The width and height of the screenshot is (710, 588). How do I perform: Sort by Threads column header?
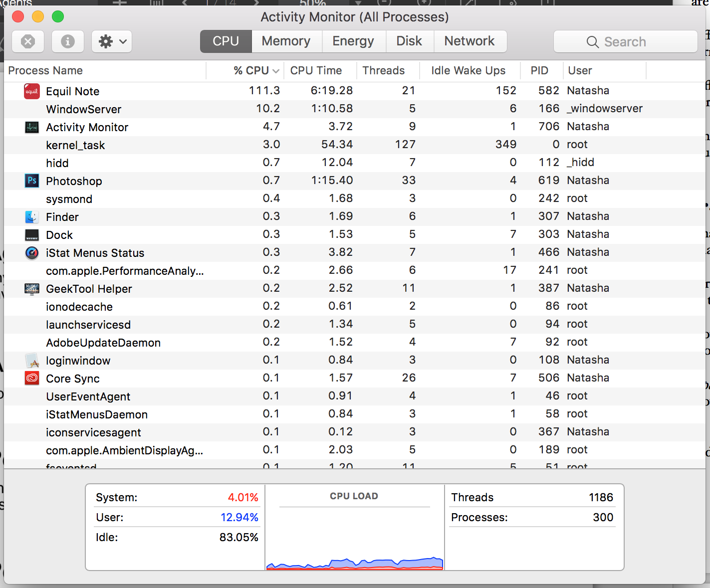pyautogui.click(x=388, y=71)
